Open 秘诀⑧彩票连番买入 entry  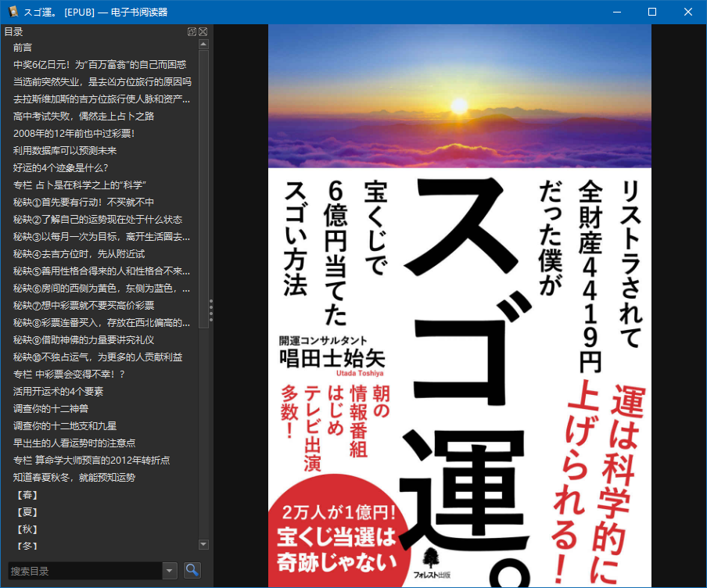pyautogui.click(x=102, y=322)
